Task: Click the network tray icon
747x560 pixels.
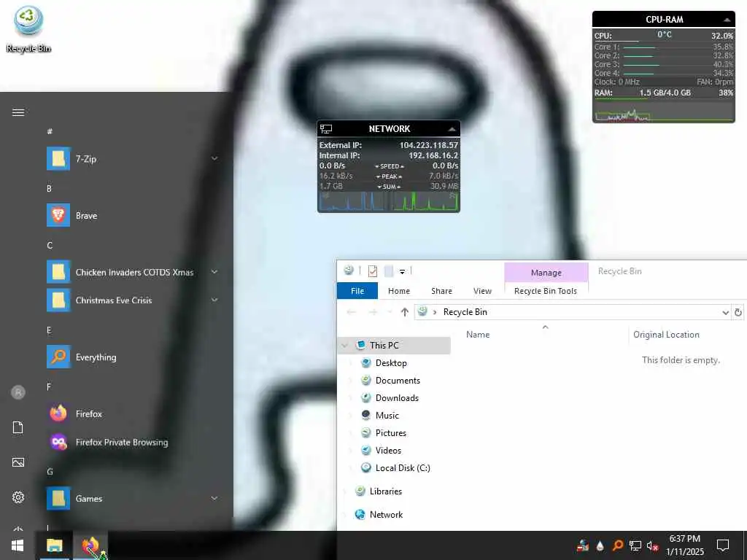Action: (635, 545)
